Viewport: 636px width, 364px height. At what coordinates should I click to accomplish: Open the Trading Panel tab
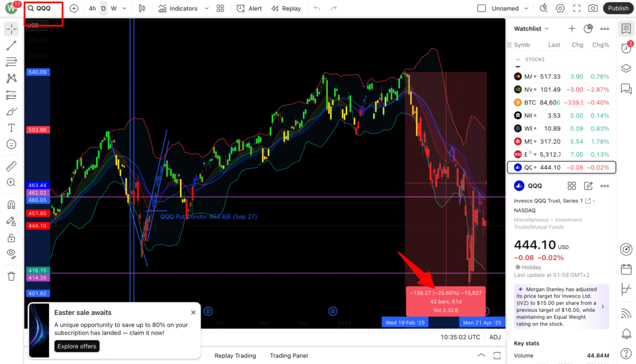(289, 355)
